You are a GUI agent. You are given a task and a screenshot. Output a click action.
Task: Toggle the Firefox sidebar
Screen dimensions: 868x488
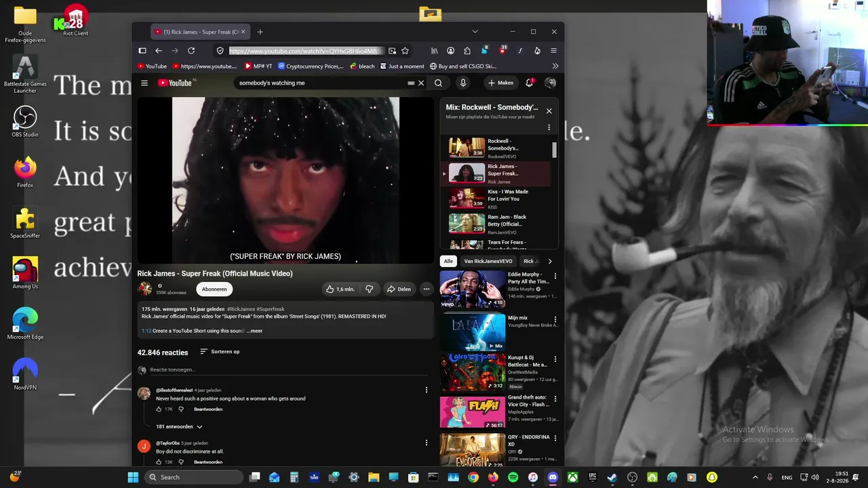142,51
